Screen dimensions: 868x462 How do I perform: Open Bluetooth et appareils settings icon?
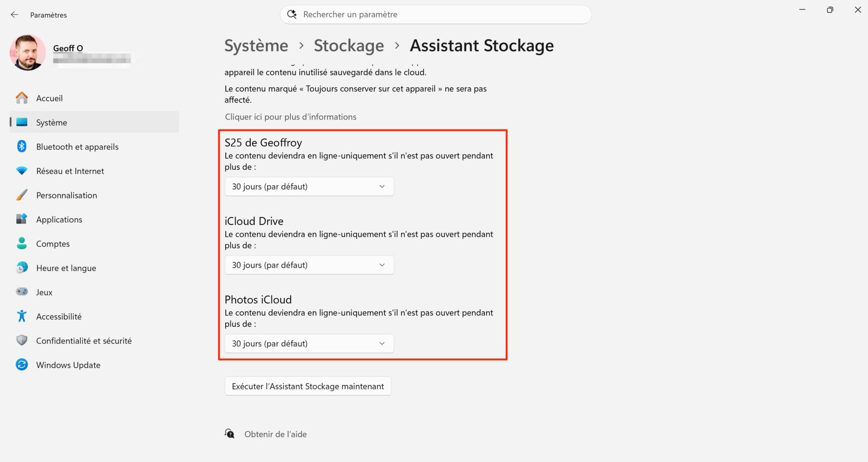tap(21, 146)
